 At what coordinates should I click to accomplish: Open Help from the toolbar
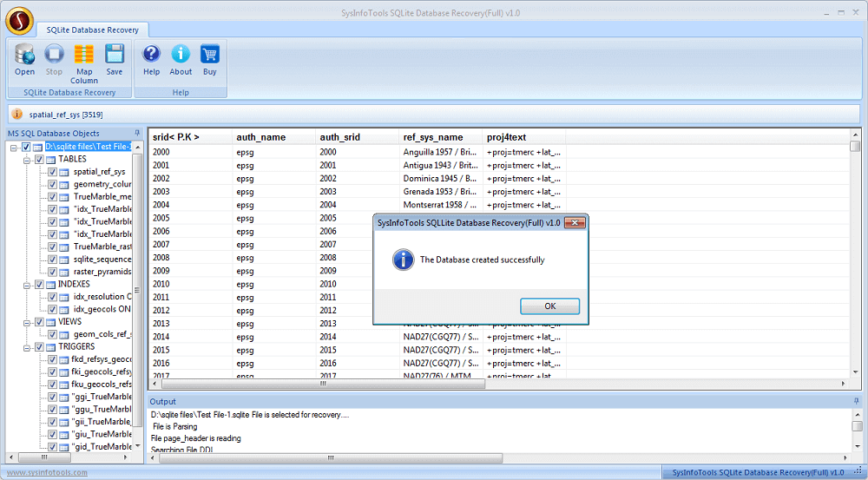coord(151,54)
